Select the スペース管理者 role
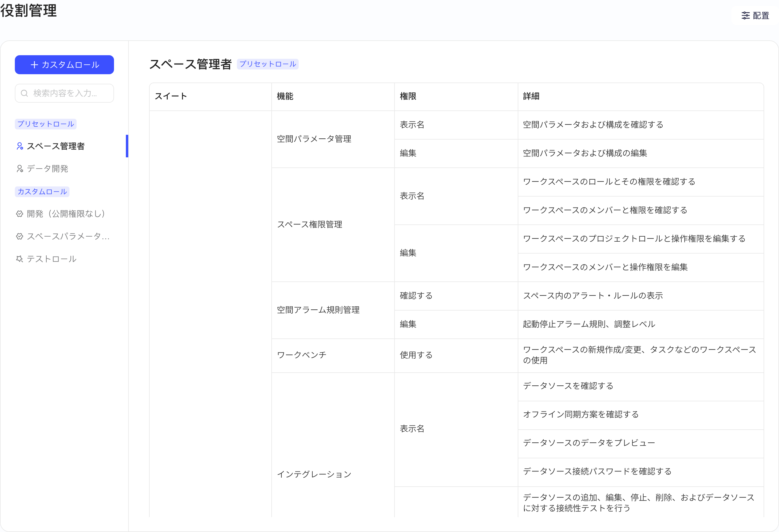This screenshot has height=532, width=779. 64,146
